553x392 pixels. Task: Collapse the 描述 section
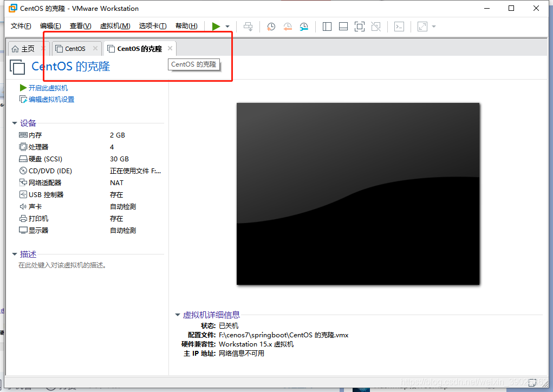15,254
